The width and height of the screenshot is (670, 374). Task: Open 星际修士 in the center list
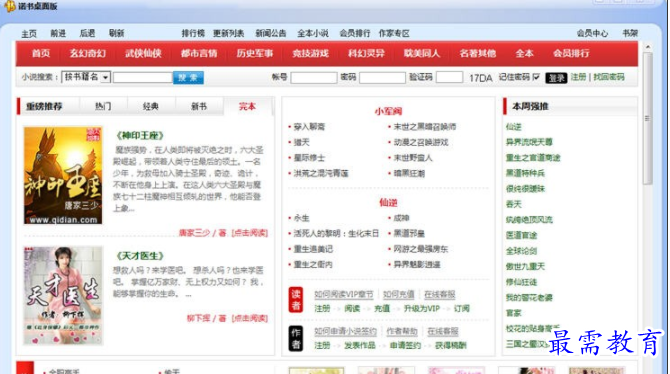pyautogui.click(x=309, y=158)
